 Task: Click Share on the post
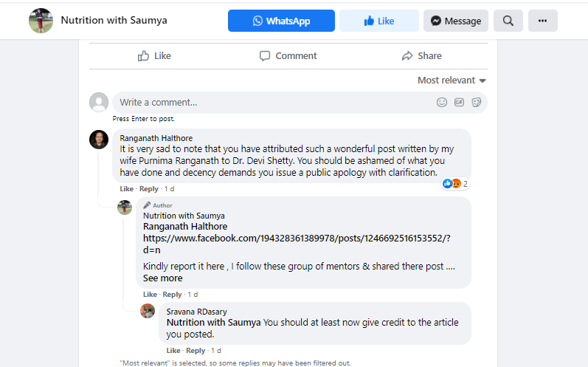421,56
